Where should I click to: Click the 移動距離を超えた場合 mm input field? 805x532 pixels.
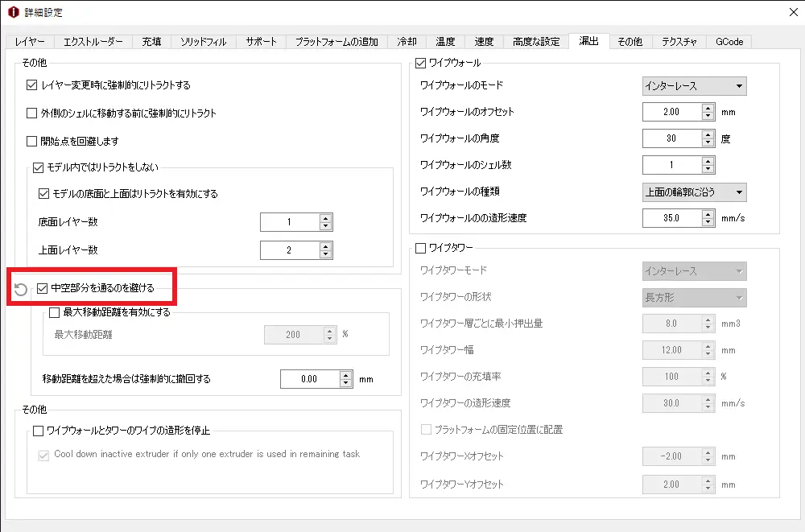pyautogui.click(x=309, y=379)
